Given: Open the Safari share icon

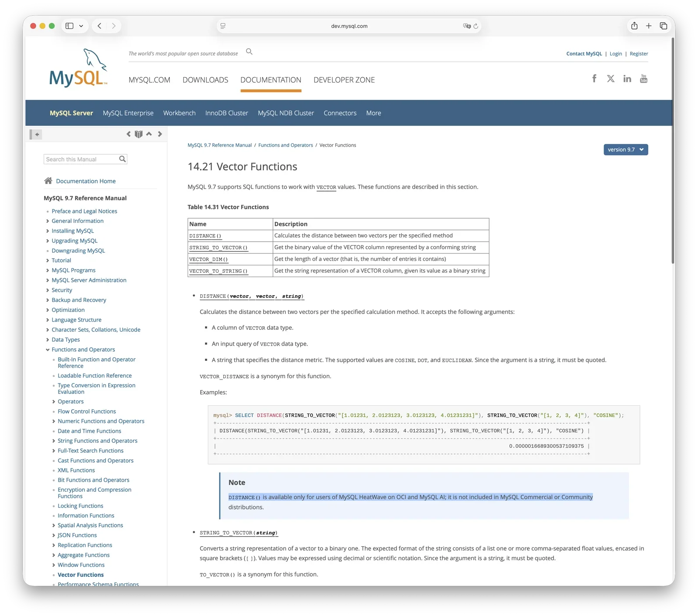Looking at the screenshot, I should coord(634,26).
